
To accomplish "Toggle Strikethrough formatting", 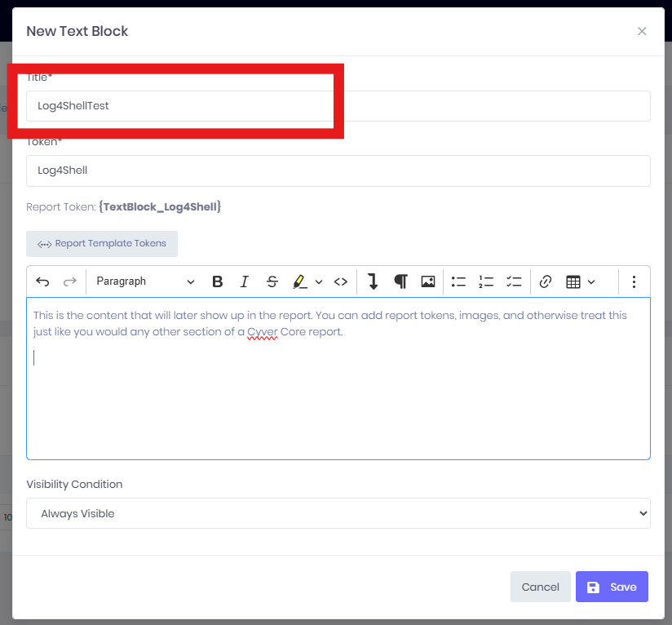I will [x=272, y=281].
